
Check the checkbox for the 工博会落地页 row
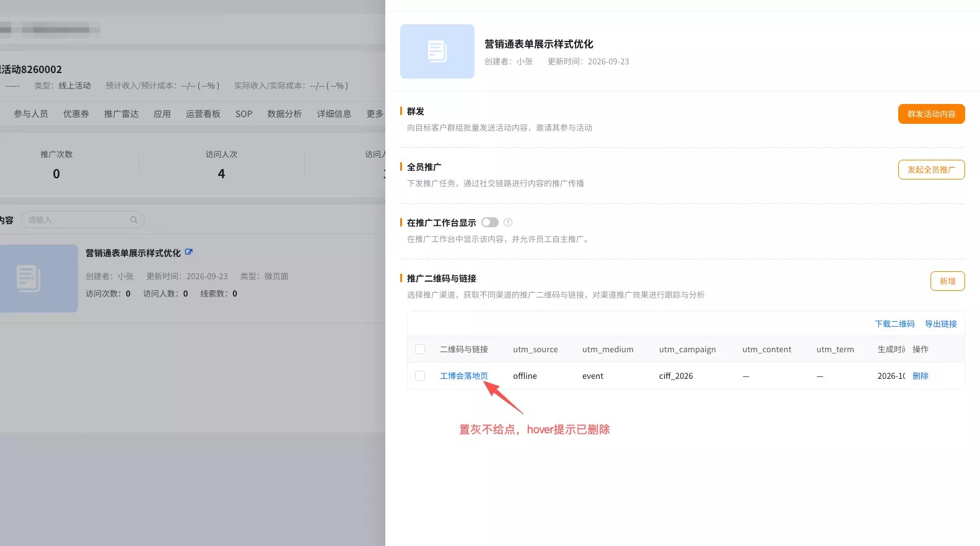(x=420, y=376)
